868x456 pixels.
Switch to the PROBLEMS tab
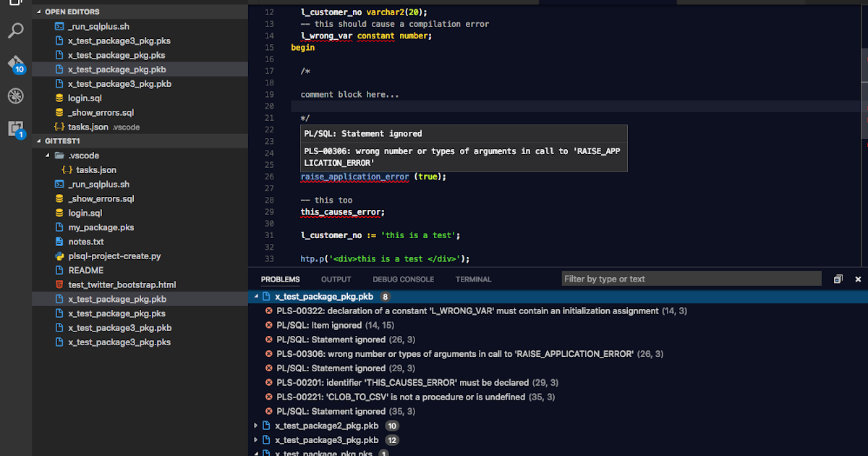pyautogui.click(x=280, y=279)
